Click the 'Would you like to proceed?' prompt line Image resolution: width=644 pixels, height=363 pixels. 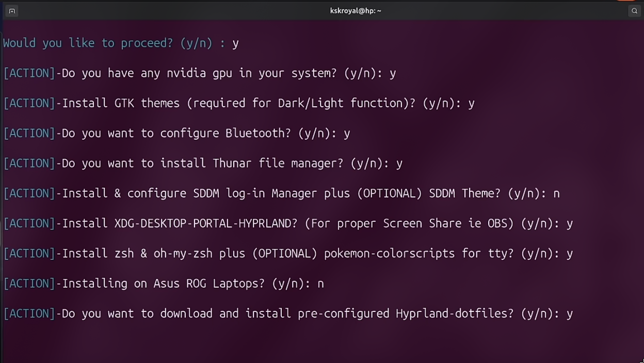coord(114,43)
